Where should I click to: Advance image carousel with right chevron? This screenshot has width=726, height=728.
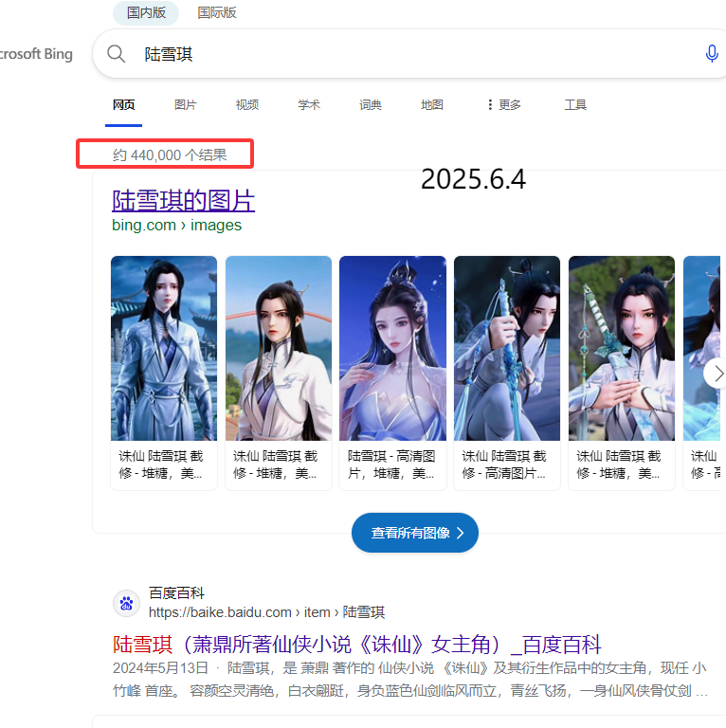(717, 373)
